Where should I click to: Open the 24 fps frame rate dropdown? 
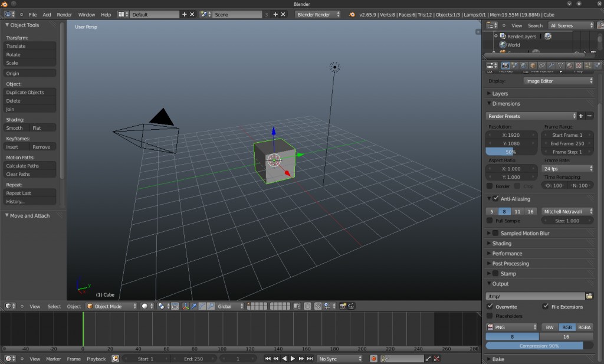pyautogui.click(x=567, y=169)
